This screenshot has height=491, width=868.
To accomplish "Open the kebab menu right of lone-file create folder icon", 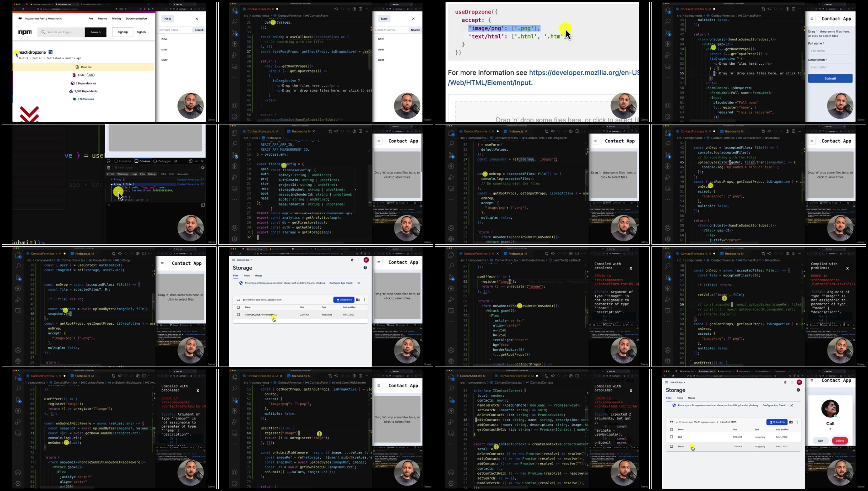I will pos(365,300).
